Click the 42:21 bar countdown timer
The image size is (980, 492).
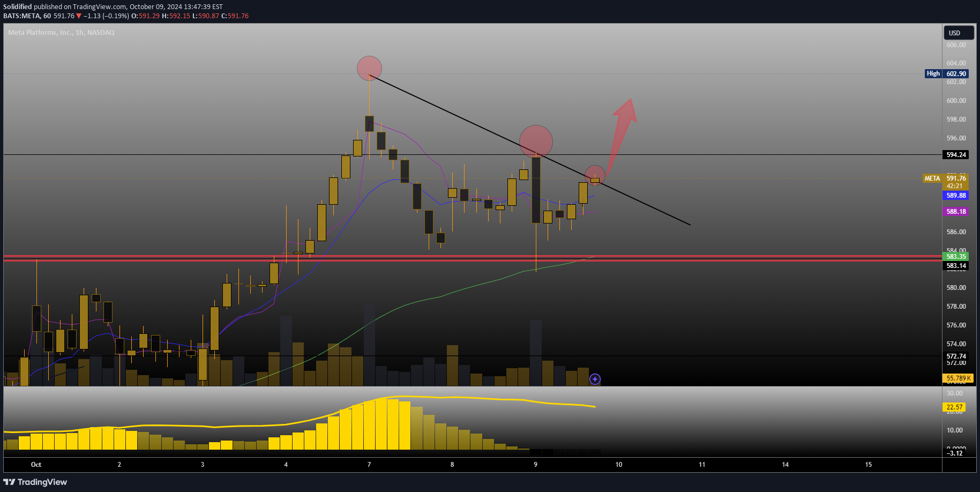click(x=955, y=186)
